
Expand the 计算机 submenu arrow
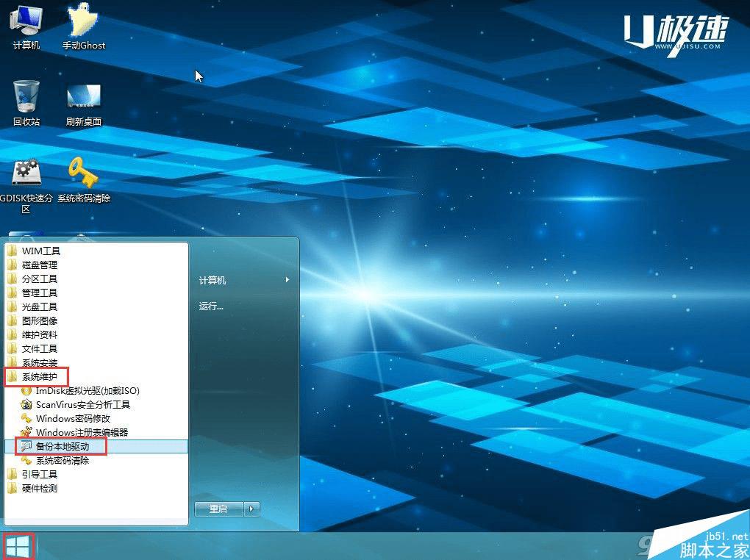point(287,280)
